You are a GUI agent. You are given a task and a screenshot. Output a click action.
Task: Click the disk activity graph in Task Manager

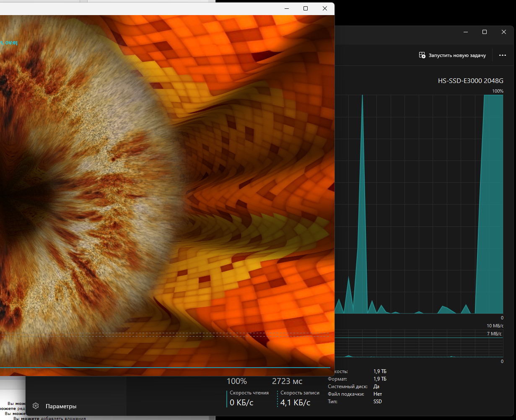tap(419, 204)
